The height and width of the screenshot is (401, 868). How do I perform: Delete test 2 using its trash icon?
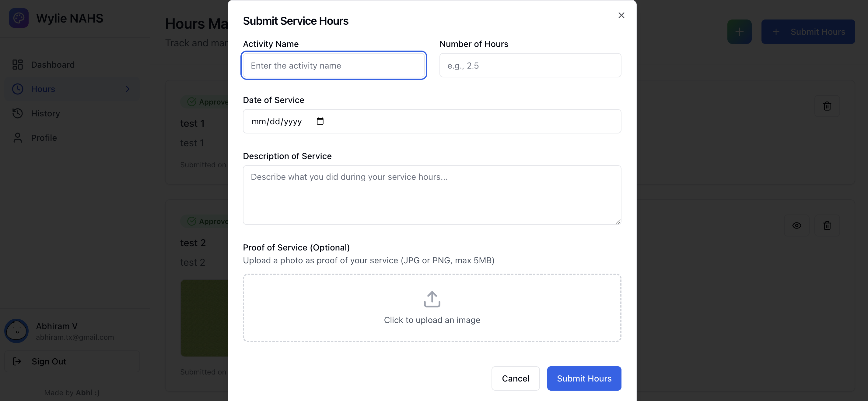828,225
